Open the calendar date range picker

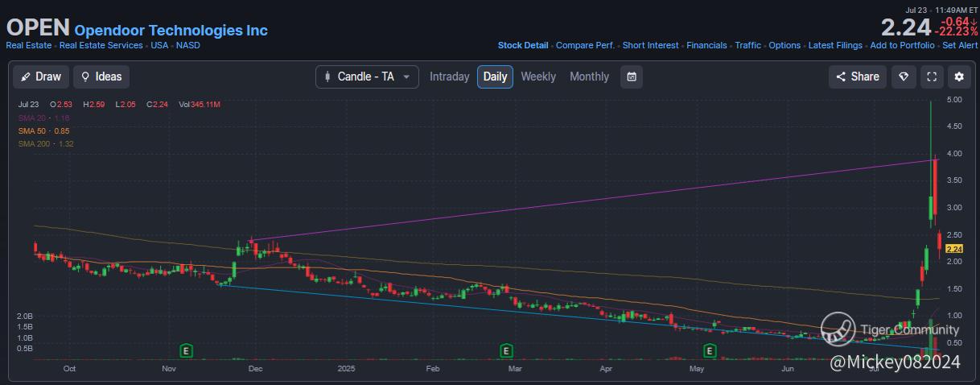click(632, 77)
